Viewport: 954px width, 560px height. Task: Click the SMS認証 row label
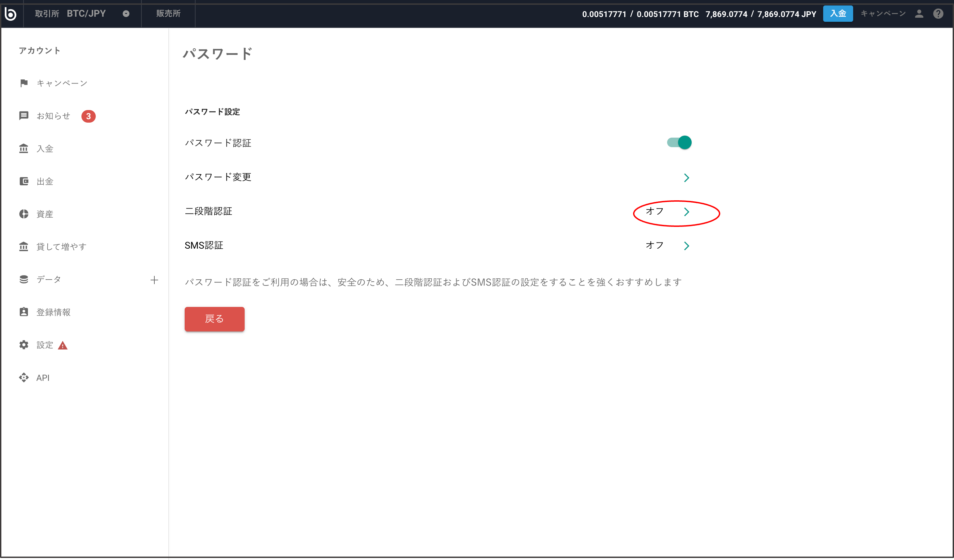[x=204, y=246]
